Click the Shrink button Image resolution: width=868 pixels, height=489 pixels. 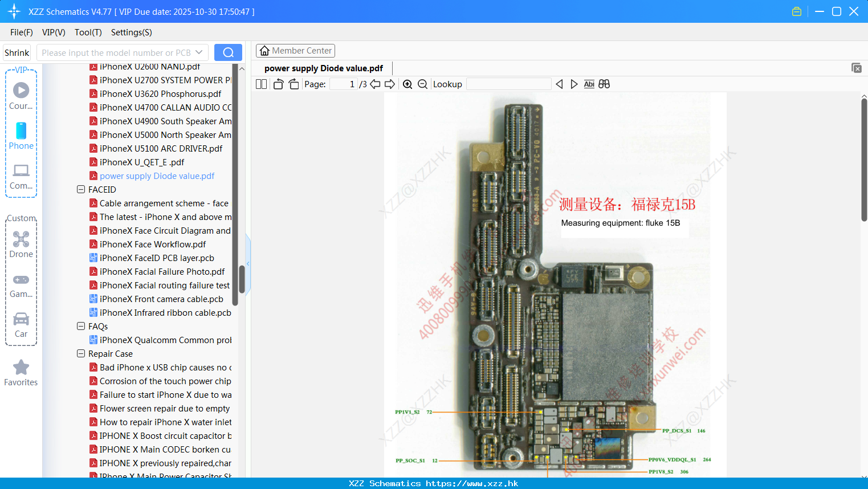[x=17, y=52]
